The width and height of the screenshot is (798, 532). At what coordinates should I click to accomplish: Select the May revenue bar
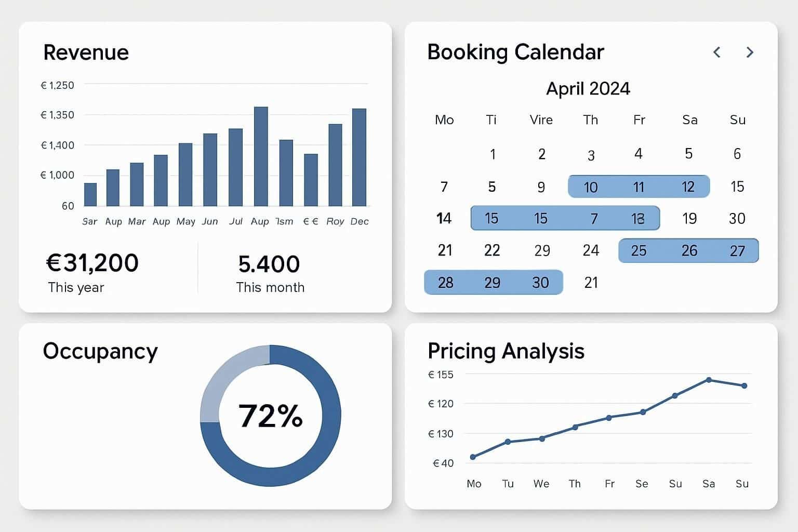click(x=185, y=175)
